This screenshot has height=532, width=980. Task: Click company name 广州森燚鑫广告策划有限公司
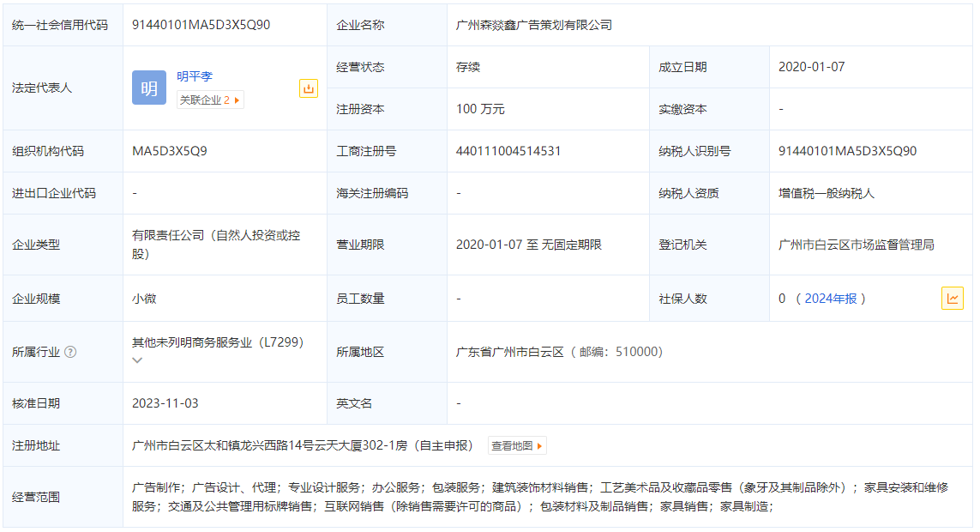coord(534,25)
